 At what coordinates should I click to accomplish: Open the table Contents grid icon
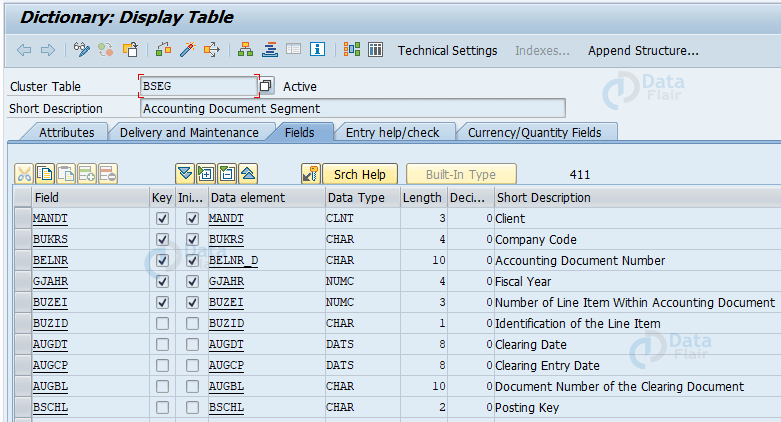376,50
